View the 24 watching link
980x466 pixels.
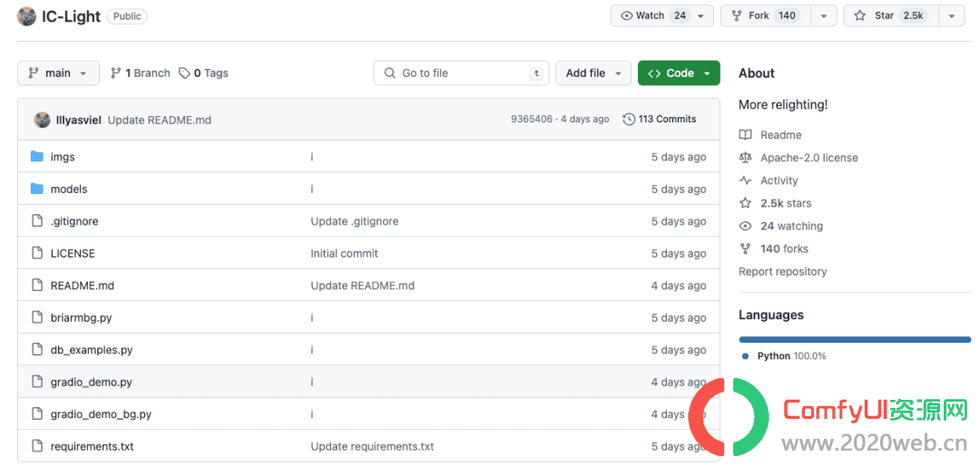pyautogui.click(x=791, y=226)
